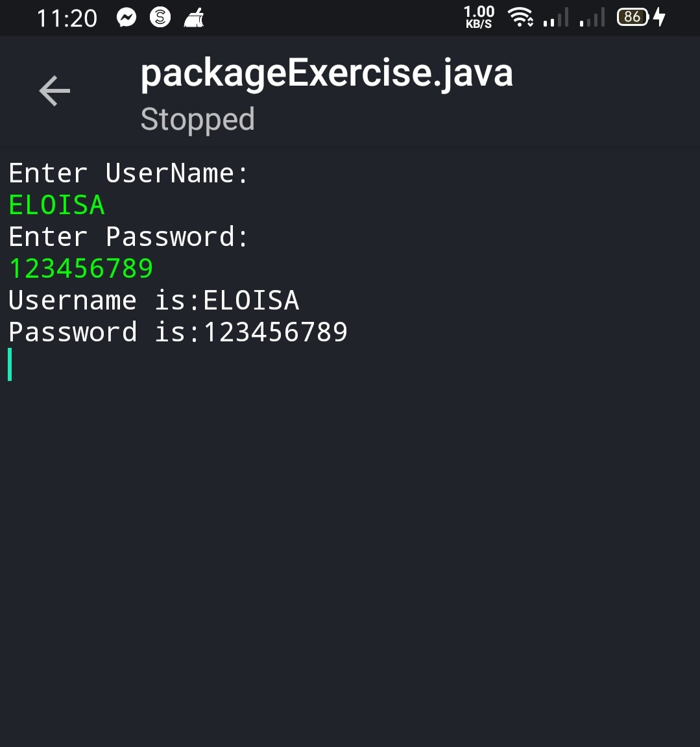Tap the Wi-Fi status icon

[x=520, y=17]
